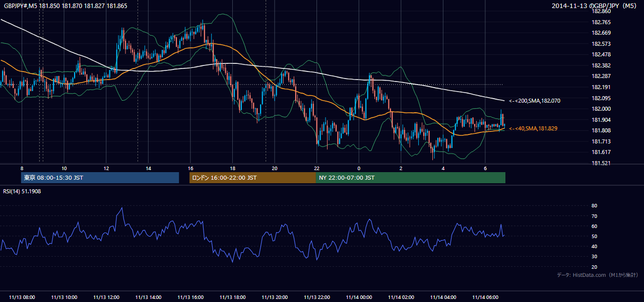Click the 181.713 price axis label
This screenshot has height=302, width=644.
[602, 141]
